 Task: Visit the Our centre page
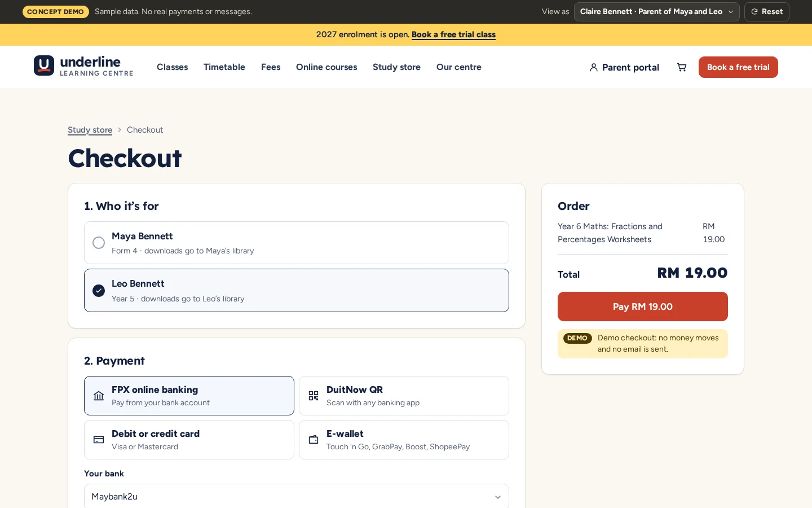pyautogui.click(x=459, y=67)
